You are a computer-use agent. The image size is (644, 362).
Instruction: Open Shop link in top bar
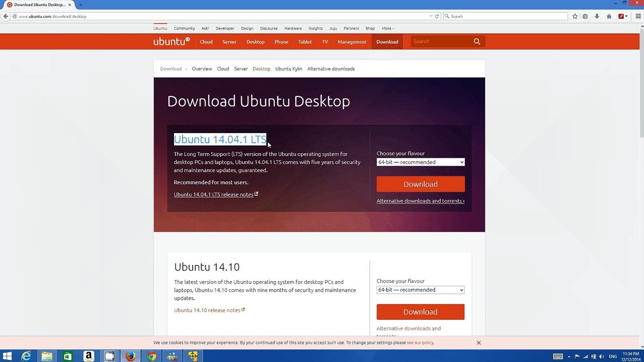[x=370, y=28]
